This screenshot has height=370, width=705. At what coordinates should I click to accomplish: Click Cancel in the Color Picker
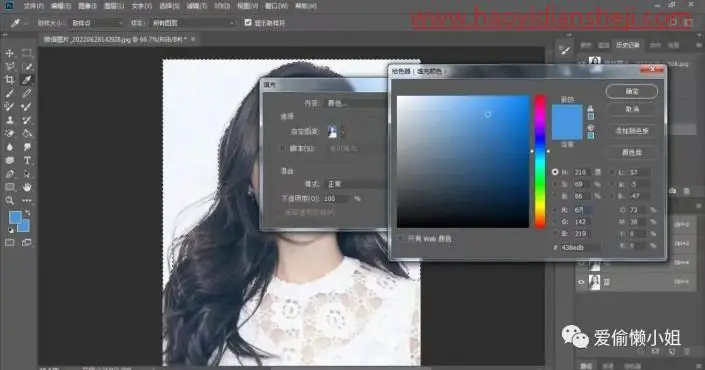(x=632, y=109)
